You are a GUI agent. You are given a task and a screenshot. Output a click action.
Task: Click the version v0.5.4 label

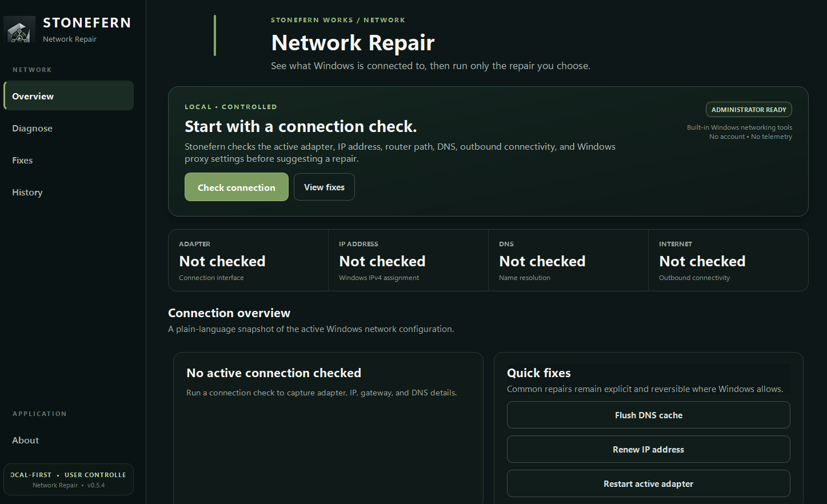[x=96, y=485]
